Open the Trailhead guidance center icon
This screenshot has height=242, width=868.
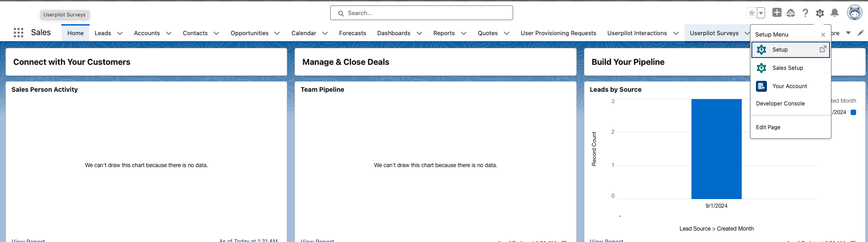(x=791, y=13)
